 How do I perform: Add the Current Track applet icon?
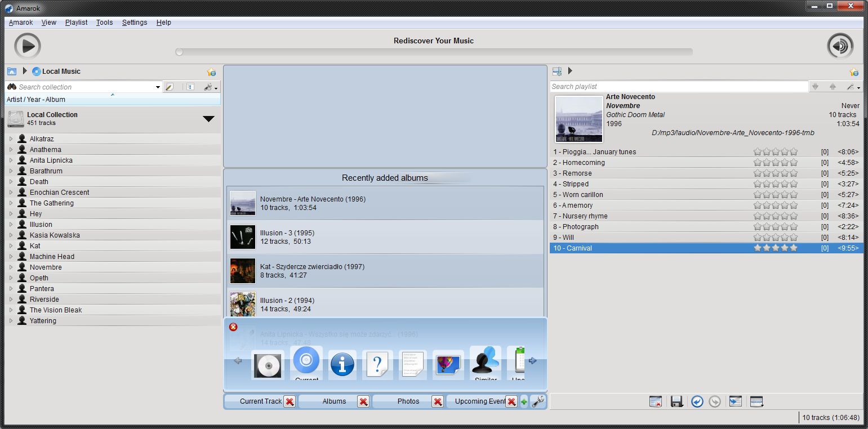306,364
